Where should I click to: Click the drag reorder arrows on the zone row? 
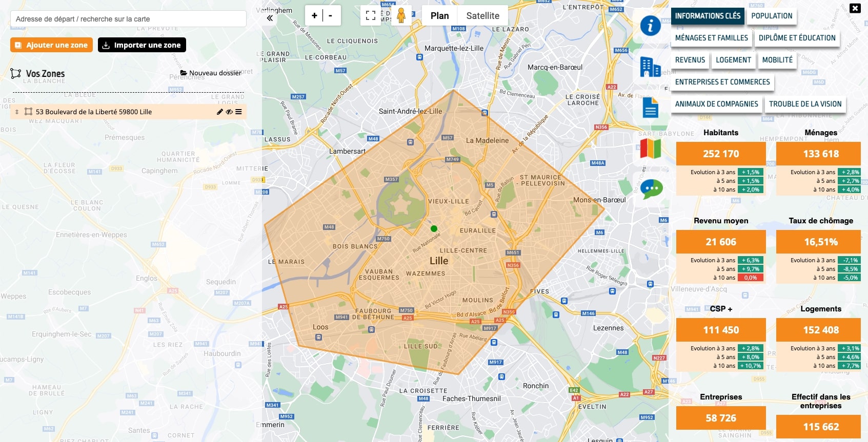coord(17,112)
